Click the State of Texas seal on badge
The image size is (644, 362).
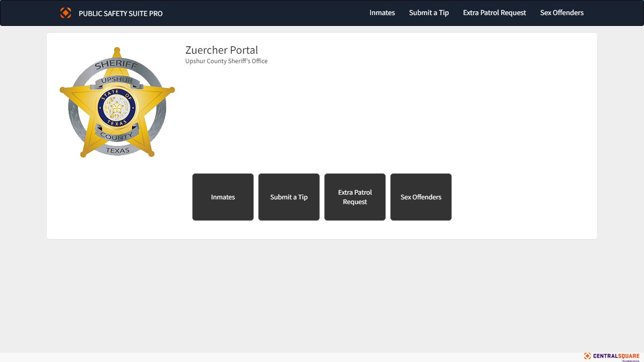(117, 108)
